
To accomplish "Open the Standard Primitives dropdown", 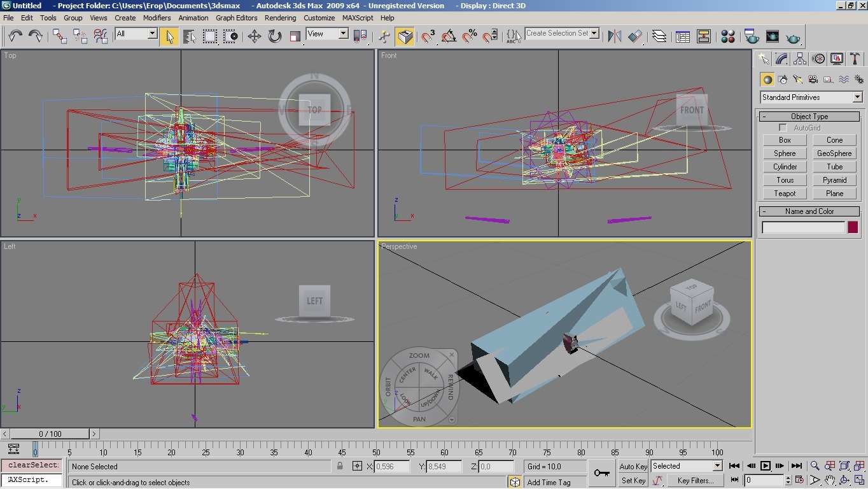I will click(x=857, y=97).
